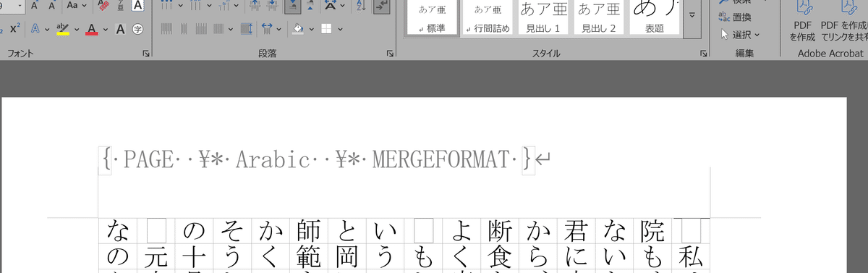Click the numbering list icon
Screen dimensions: 868x273
[196, 5]
